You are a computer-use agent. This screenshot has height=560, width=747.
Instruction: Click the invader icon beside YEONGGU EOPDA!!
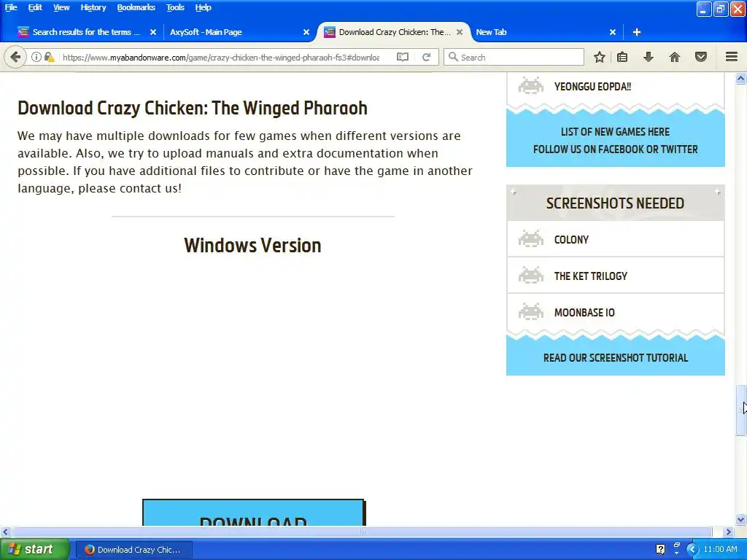pos(531,86)
